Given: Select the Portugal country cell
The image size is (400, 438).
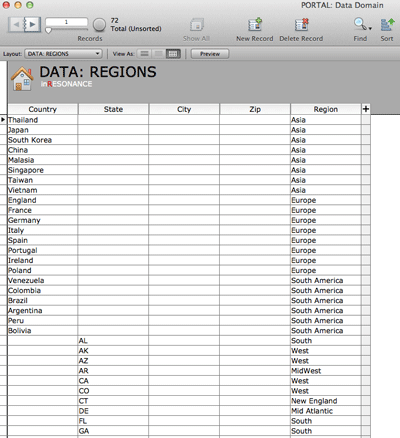Looking at the screenshot, I should pos(43,250).
